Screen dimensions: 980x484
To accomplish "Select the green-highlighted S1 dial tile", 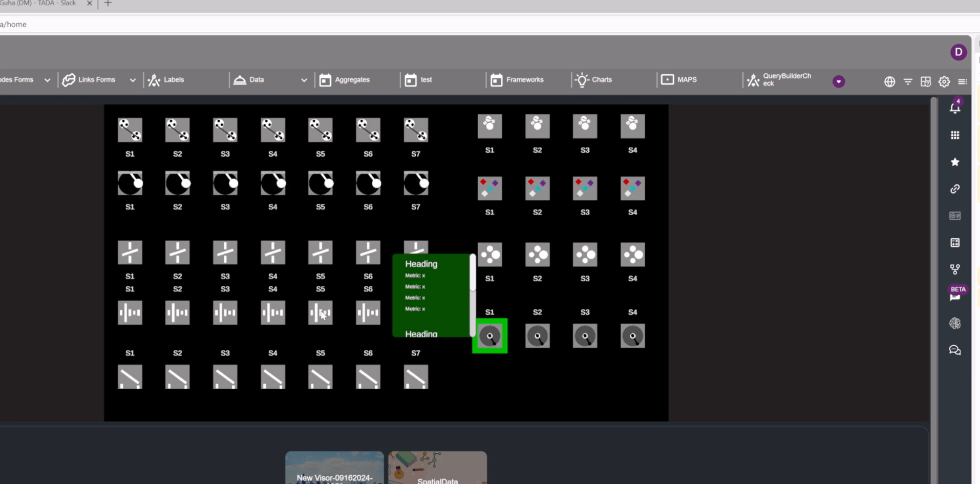I will (x=490, y=336).
